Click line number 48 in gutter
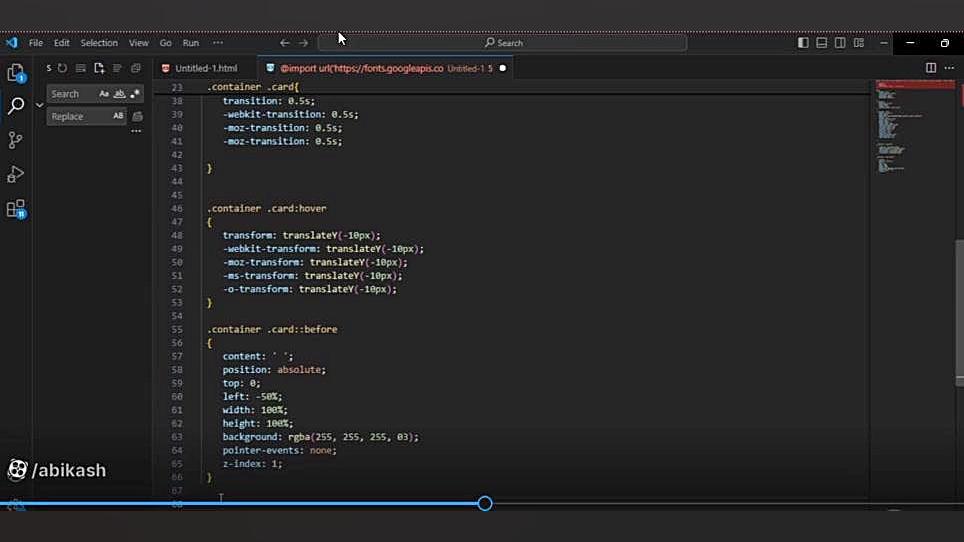This screenshot has height=542, width=964. [176, 235]
